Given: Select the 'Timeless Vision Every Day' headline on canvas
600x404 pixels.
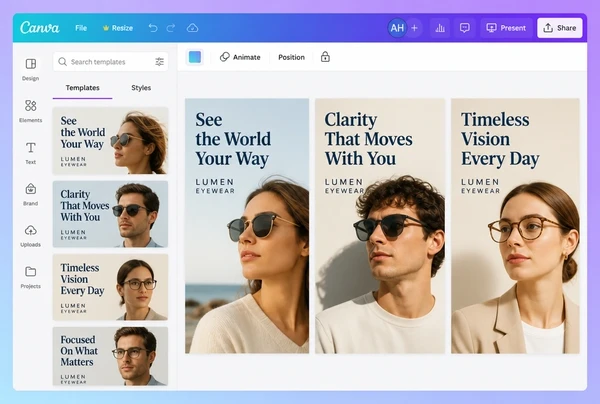Looking at the screenshot, I should point(500,139).
